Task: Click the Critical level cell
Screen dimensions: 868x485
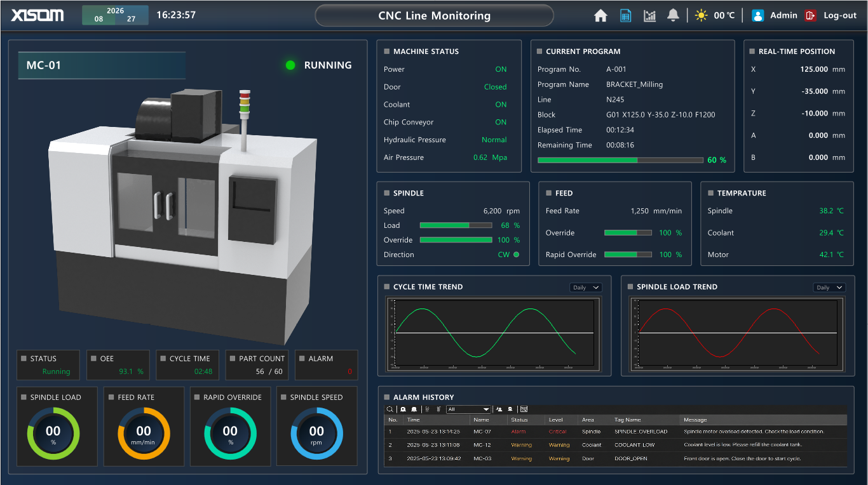Action: point(557,432)
